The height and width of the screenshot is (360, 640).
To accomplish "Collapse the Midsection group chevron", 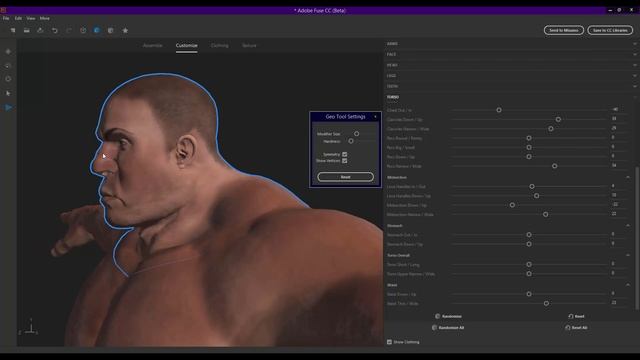I will 628,177.
